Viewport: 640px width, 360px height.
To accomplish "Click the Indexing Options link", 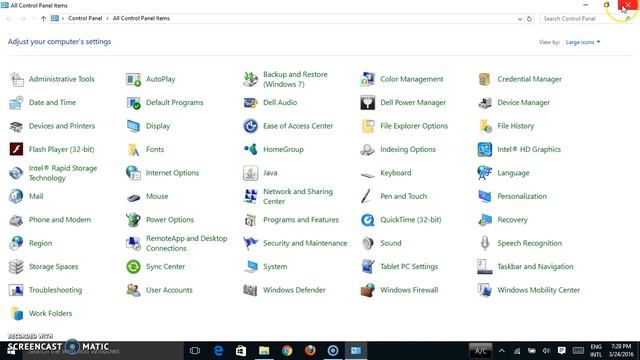I will click(x=408, y=149).
